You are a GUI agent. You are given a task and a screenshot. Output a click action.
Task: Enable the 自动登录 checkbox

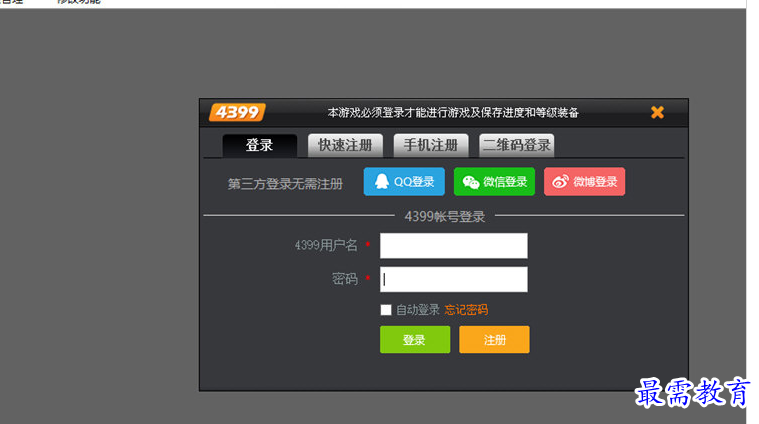click(x=386, y=310)
